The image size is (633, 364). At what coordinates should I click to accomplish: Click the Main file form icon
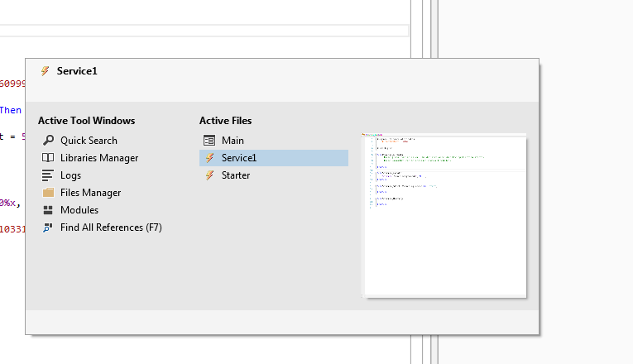pos(209,141)
